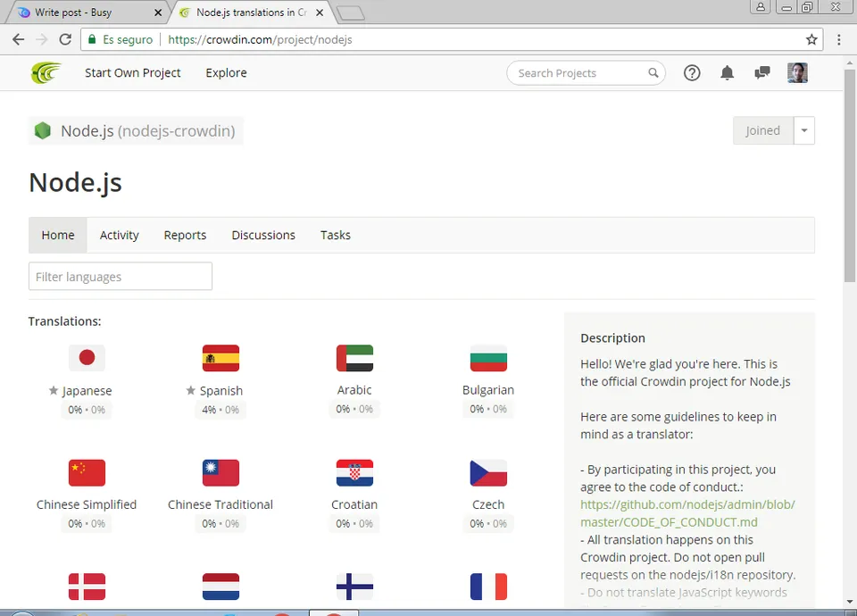
Task: Select the Czech flag icon
Action: [488, 472]
